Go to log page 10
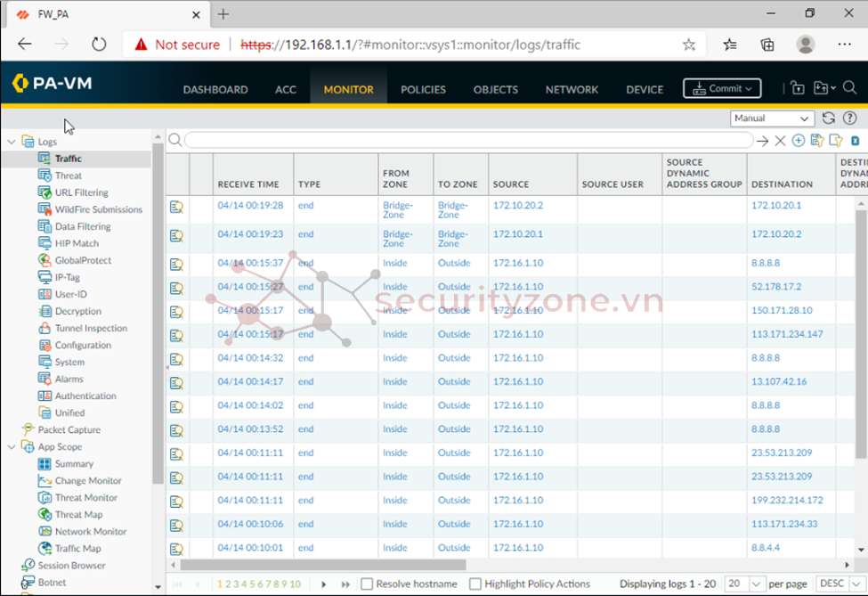Screen dimensions: 868x596 (295, 584)
